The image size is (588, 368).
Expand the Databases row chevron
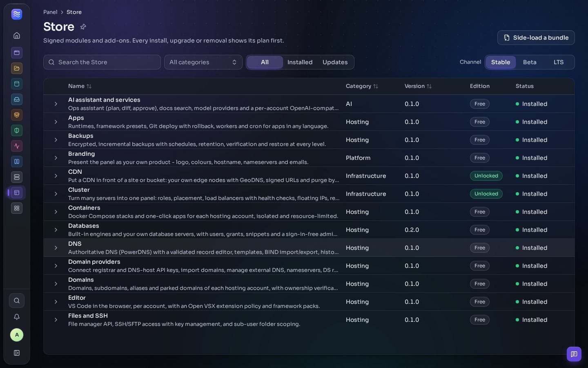(56, 230)
